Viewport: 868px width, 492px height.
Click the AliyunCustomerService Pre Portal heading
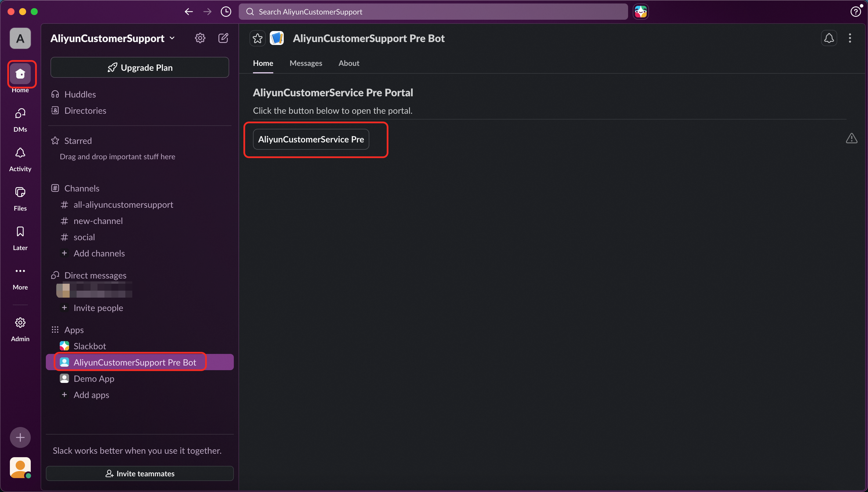(x=333, y=93)
